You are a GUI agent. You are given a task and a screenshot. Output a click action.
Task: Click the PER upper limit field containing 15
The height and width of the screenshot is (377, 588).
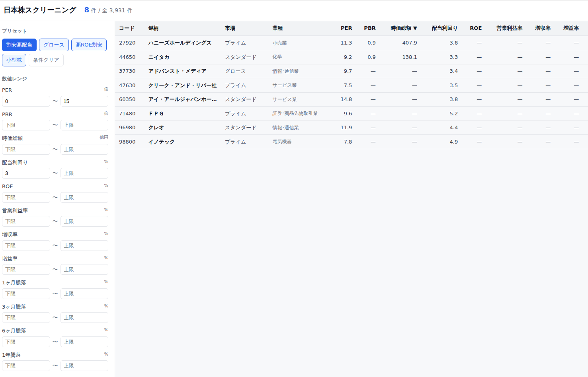(x=84, y=101)
